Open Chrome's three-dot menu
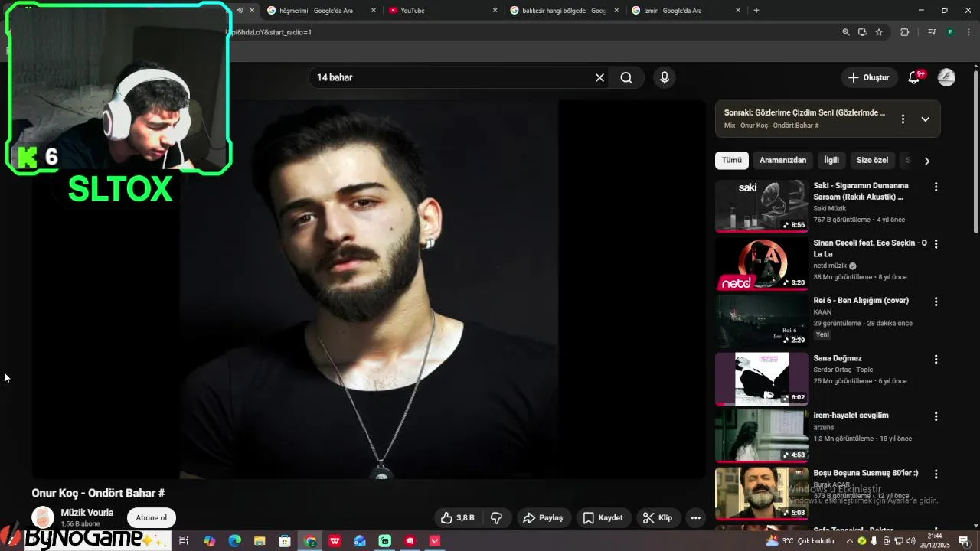The width and height of the screenshot is (980, 551). pyautogui.click(x=969, y=32)
